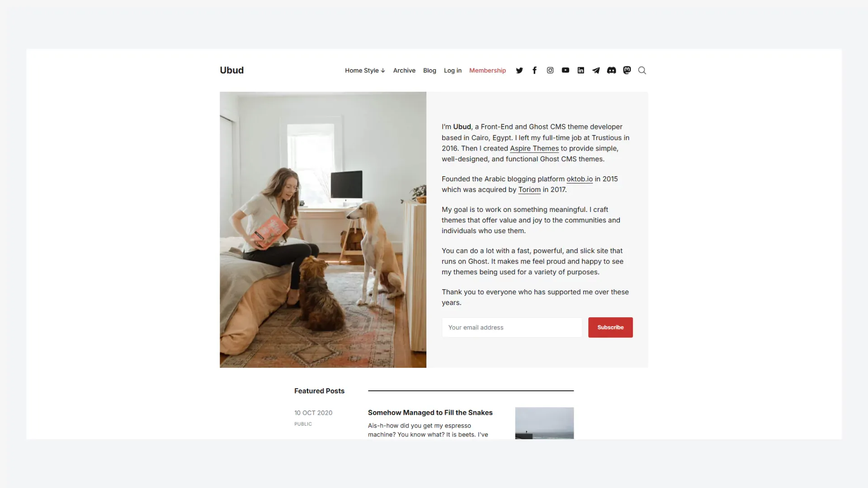Click the YouTube icon
Image resolution: width=868 pixels, height=488 pixels.
click(x=565, y=70)
